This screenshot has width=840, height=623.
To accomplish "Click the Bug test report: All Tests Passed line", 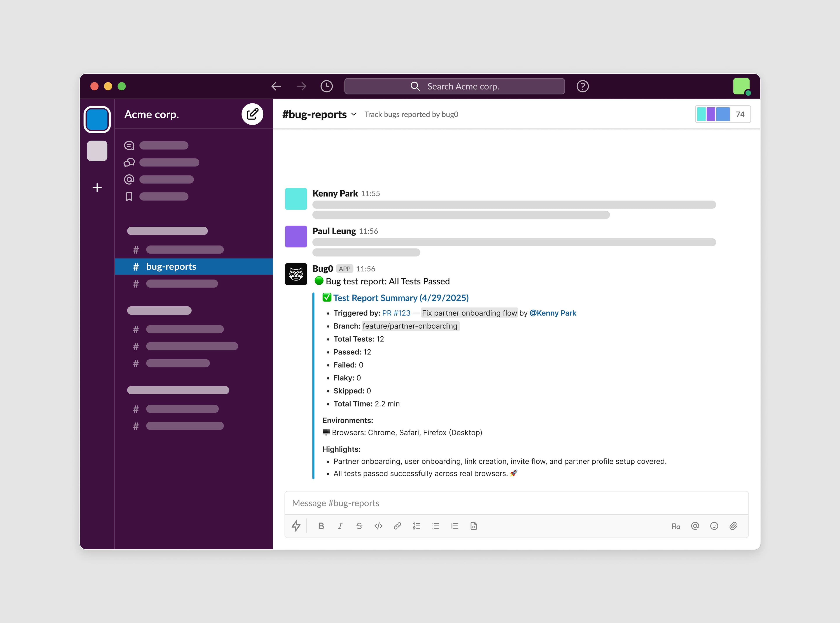I will pyautogui.click(x=382, y=281).
